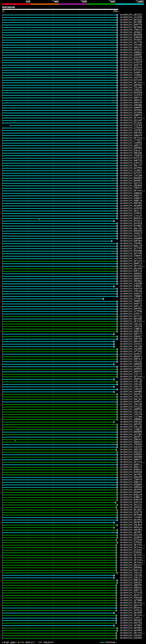
Task: Select the orange ~40% legend segment
Action: 45,4
